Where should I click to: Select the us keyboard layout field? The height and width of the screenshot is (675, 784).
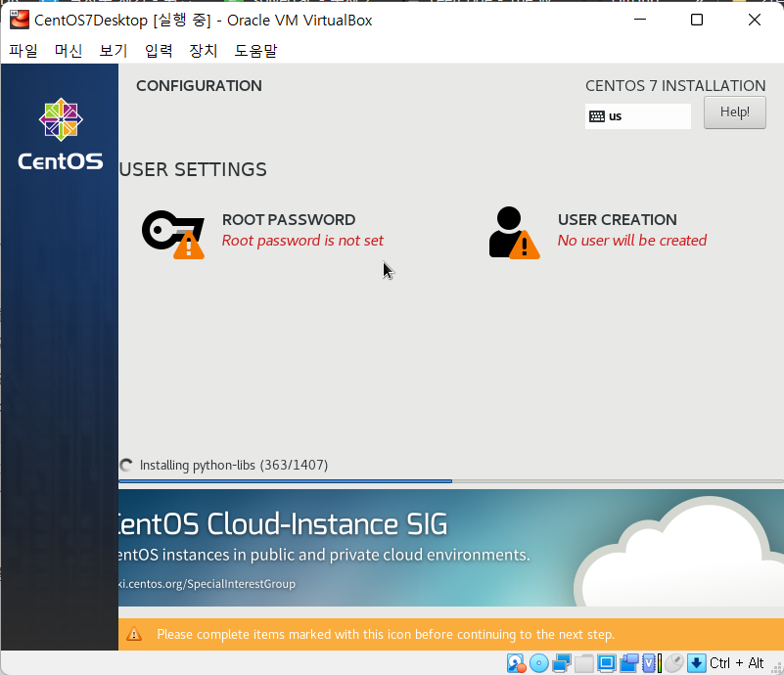[637, 116]
